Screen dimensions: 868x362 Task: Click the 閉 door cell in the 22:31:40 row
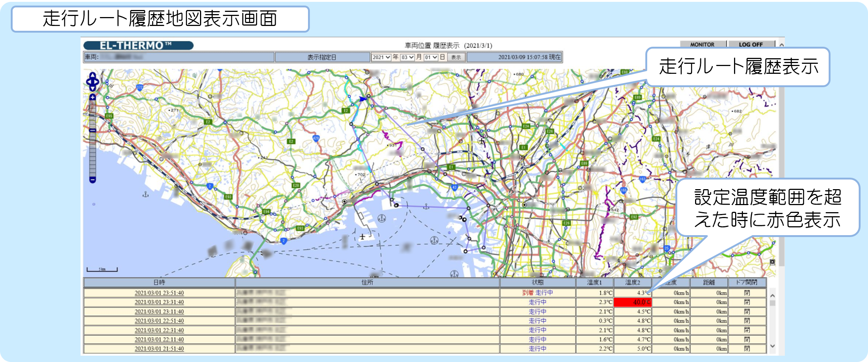click(747, 330)
